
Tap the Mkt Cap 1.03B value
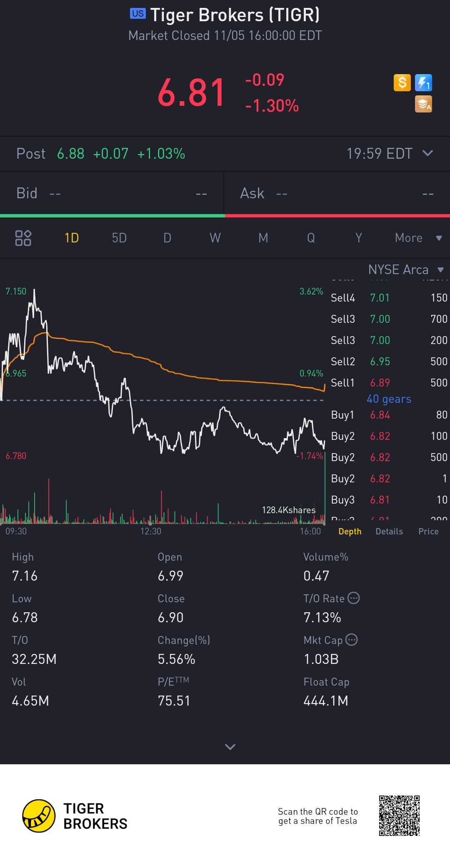(321, 659)
